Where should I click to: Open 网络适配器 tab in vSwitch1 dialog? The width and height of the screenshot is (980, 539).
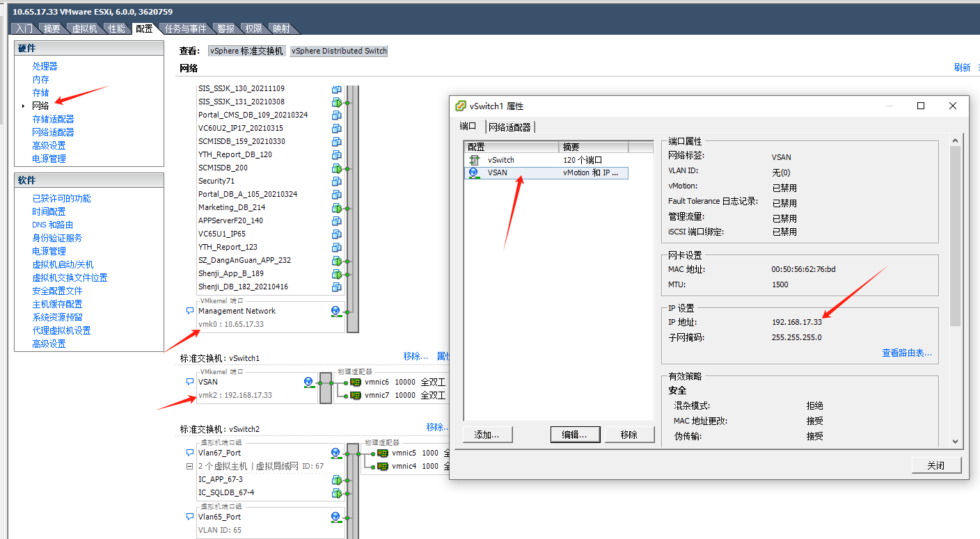click(509, 127)
